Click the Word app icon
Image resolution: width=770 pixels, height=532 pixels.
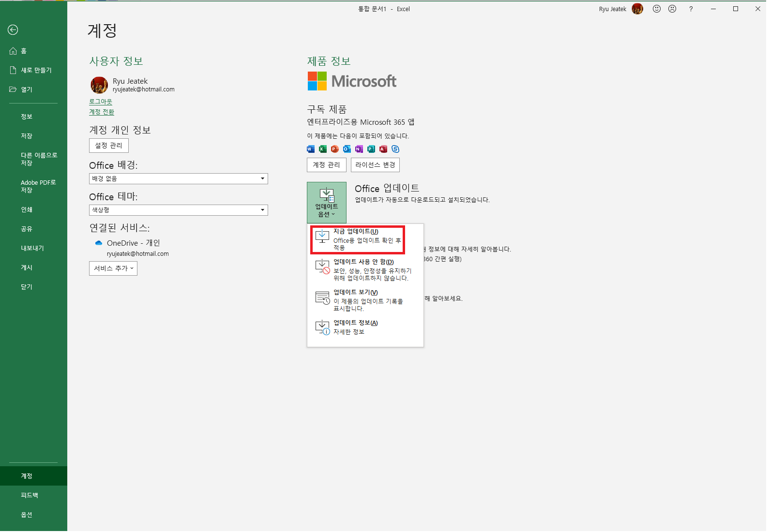pyautogui.click(x=311, y=149)
